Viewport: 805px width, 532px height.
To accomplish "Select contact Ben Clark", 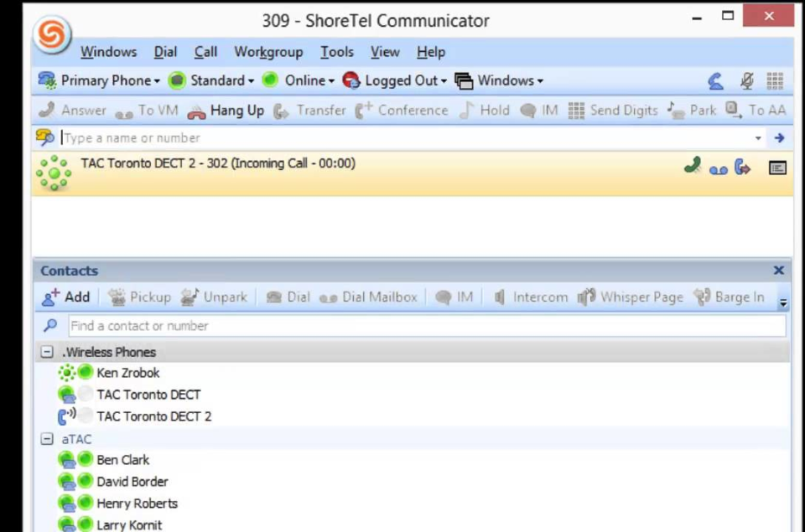I will [122, 460].
